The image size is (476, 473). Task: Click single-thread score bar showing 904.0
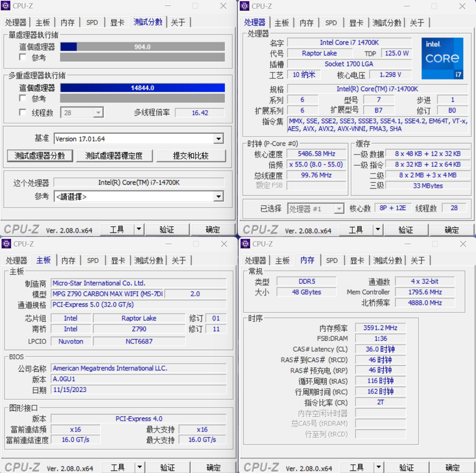pyautogui.click(x=142, y=47)
